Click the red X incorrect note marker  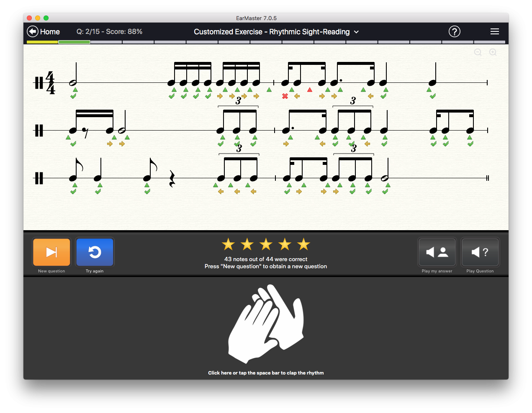285,96
